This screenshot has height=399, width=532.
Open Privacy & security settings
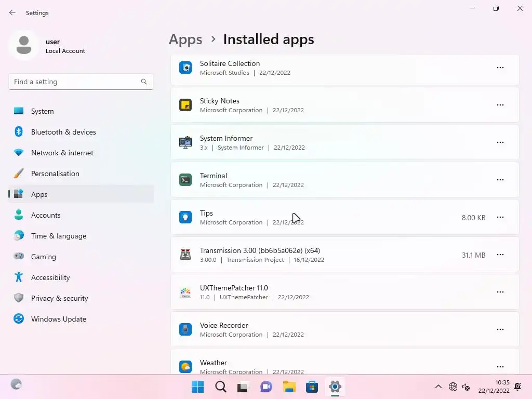pos(81,298)
